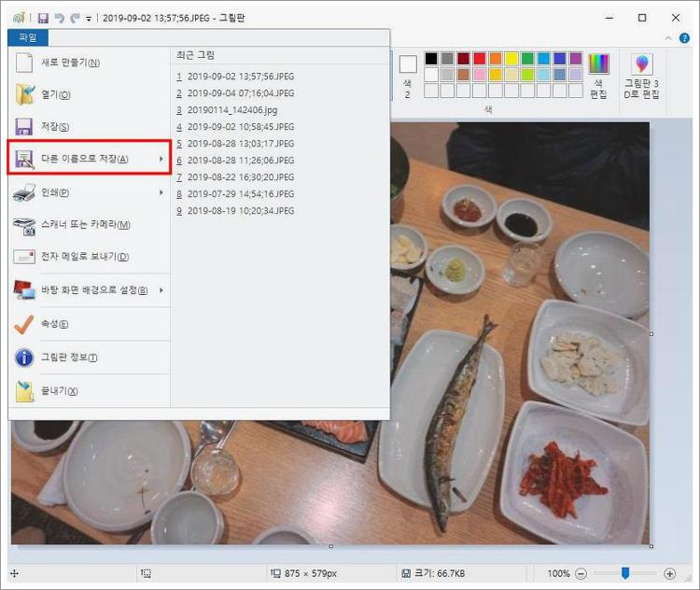Screen dimensions: 700x590
Task: Pick the pink color swatch in second row
Action: [480, 74]
